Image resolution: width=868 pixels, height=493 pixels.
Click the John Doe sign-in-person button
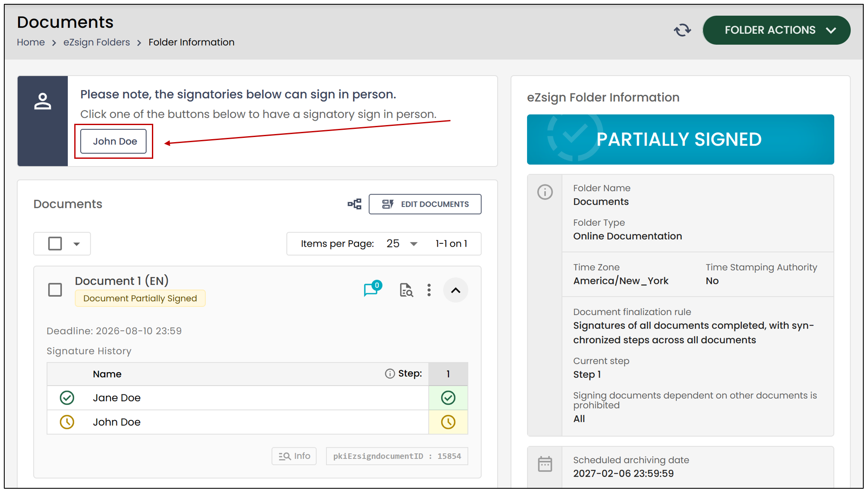[x=114, y=141]
